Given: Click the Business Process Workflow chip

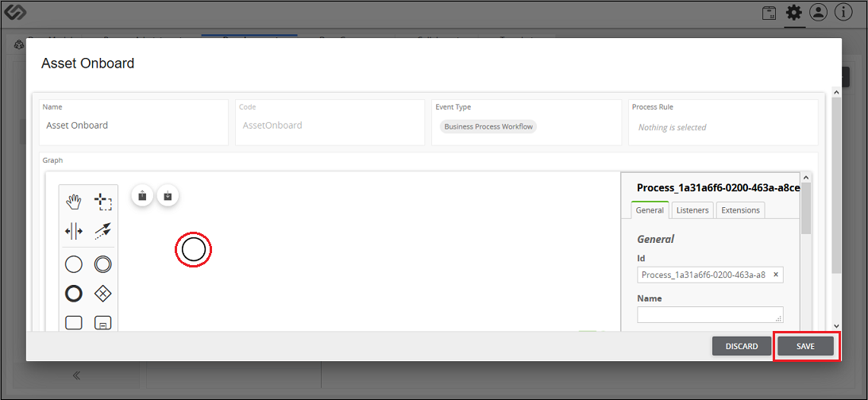Looking at the screenshot, I should [x=488, y=127].
